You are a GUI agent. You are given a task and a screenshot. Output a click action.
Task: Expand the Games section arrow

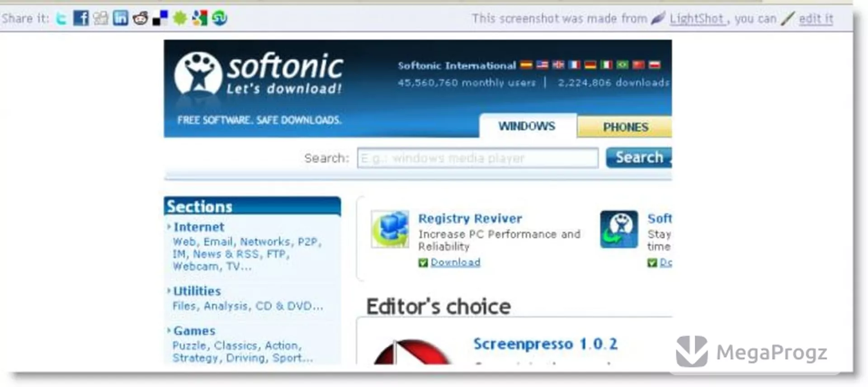pyautogui.click(x=169, y=330)
